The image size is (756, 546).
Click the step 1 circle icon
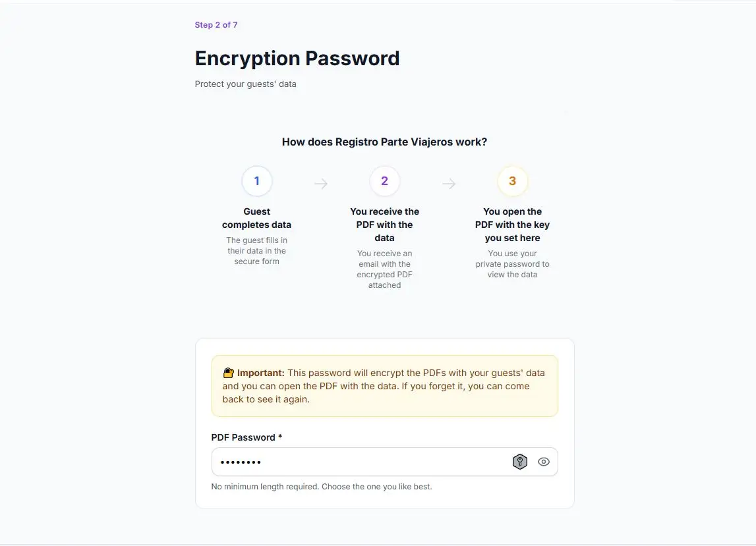tap(257, 181)
